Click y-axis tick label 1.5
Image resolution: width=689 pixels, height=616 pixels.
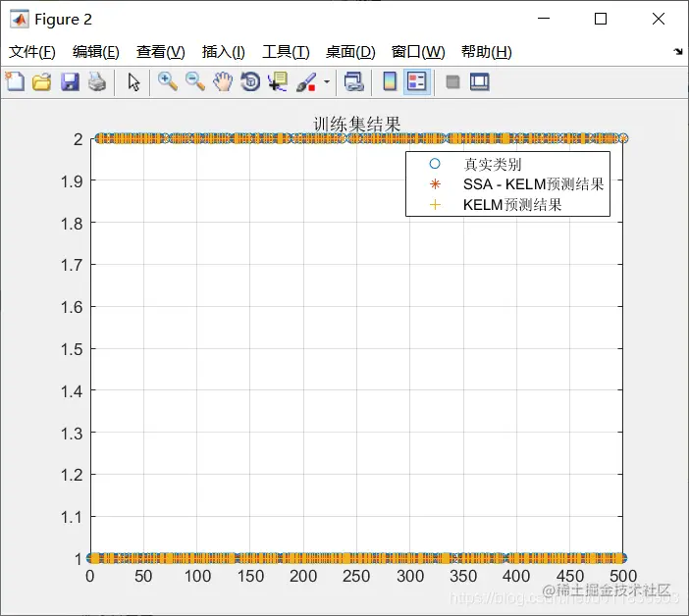tap(72, 349)
